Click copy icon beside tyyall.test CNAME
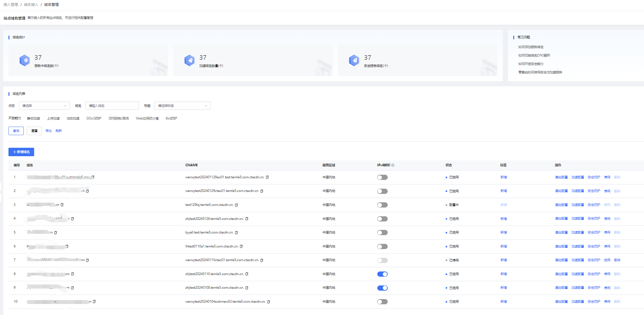The width and height of the screenshot is (644, 315). click(x=236, y=233)
